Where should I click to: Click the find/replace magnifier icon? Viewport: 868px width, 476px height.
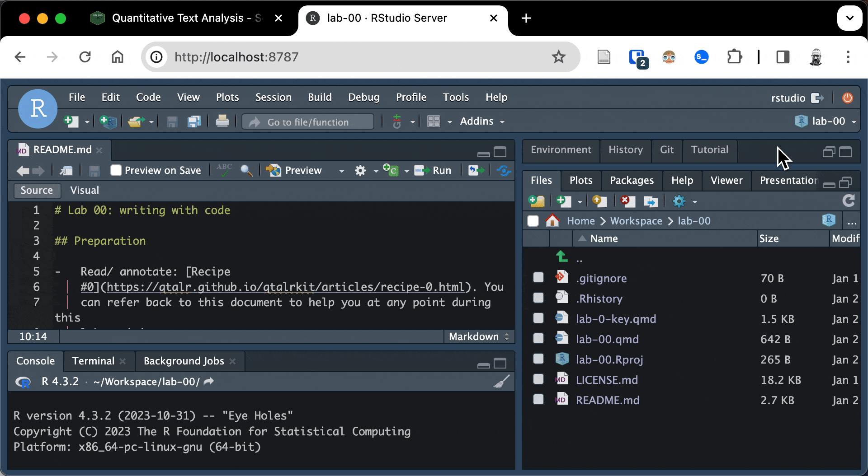(x=246, y=170)
